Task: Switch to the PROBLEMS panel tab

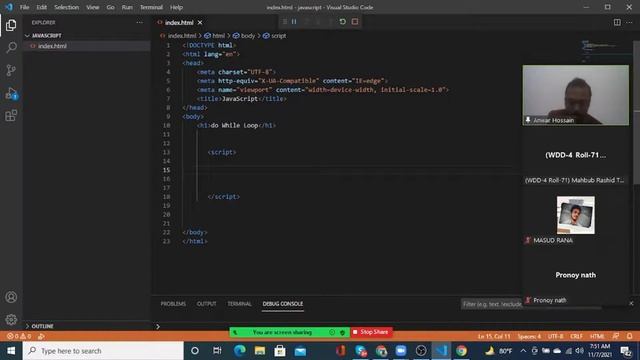Action: coord(173,304)
